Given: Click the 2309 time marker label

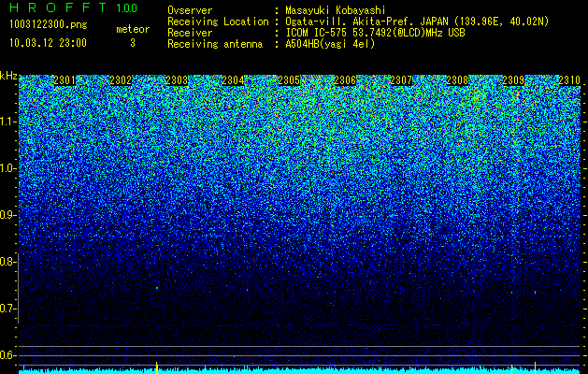Looking at the screenshot, I should point(513,80).
